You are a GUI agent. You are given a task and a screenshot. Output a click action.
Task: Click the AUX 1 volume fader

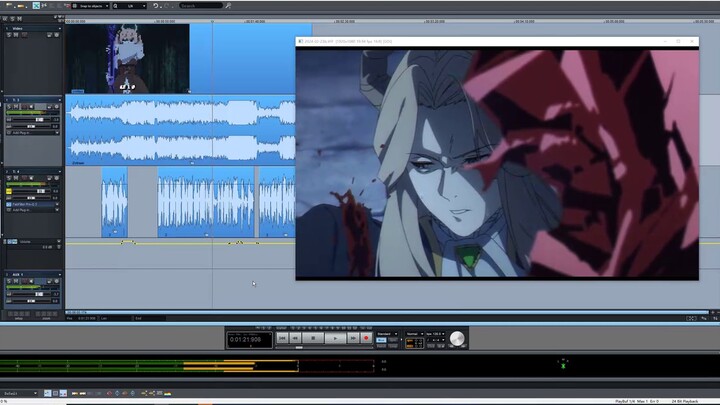click(x=39, y=294)
